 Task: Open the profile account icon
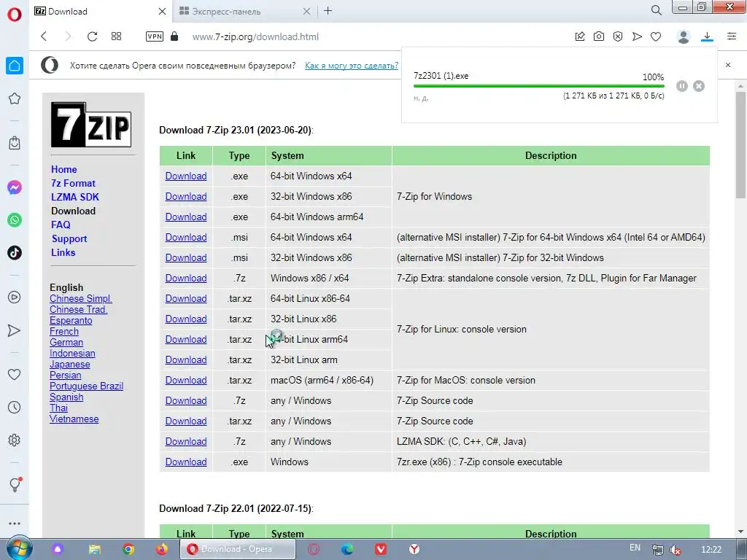684,36
